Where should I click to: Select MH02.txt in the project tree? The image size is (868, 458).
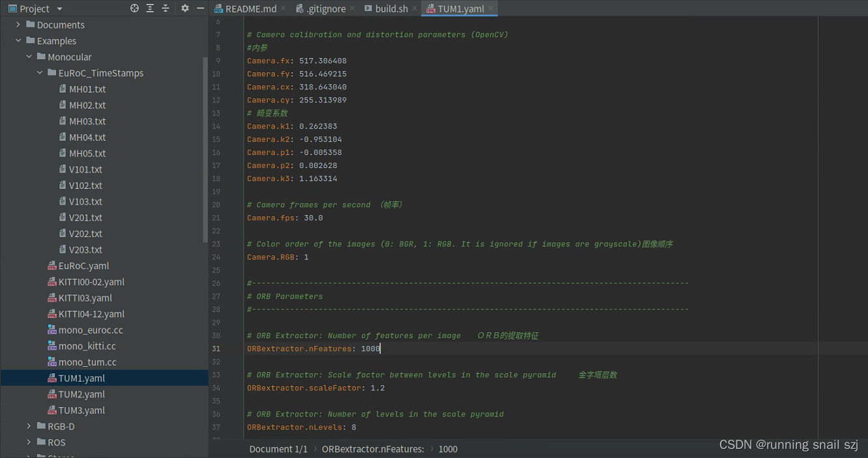click(87, 105)
